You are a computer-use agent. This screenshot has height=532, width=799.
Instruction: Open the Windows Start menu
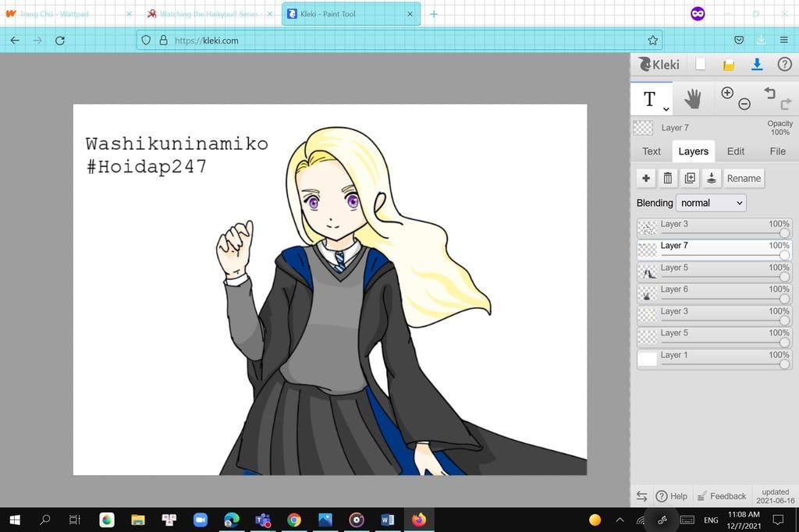coord(15,520)
